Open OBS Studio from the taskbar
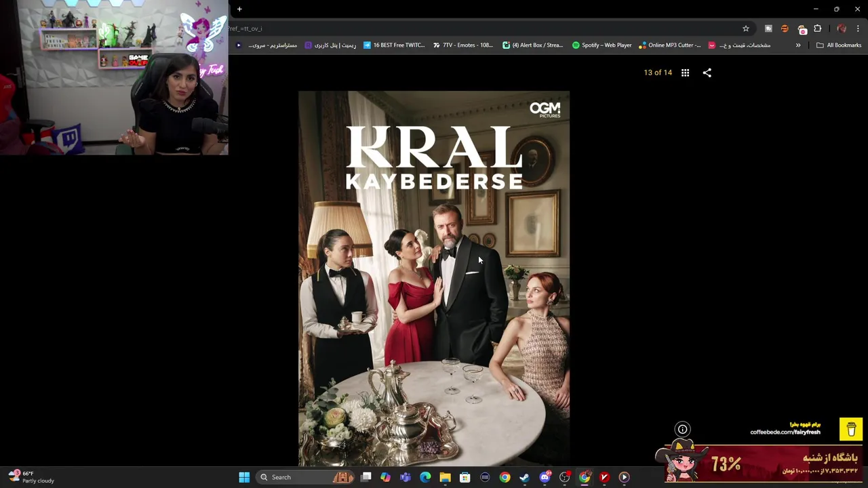The height and width of the screenshot is (488, 868). click(565, 477)
